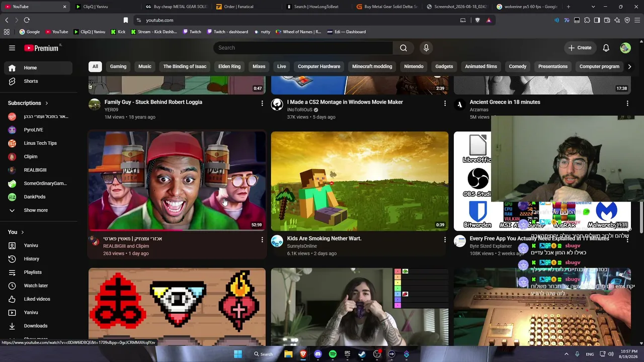
Task: Select The Binding of Isaac chip
Action: (x=185, y=66)
